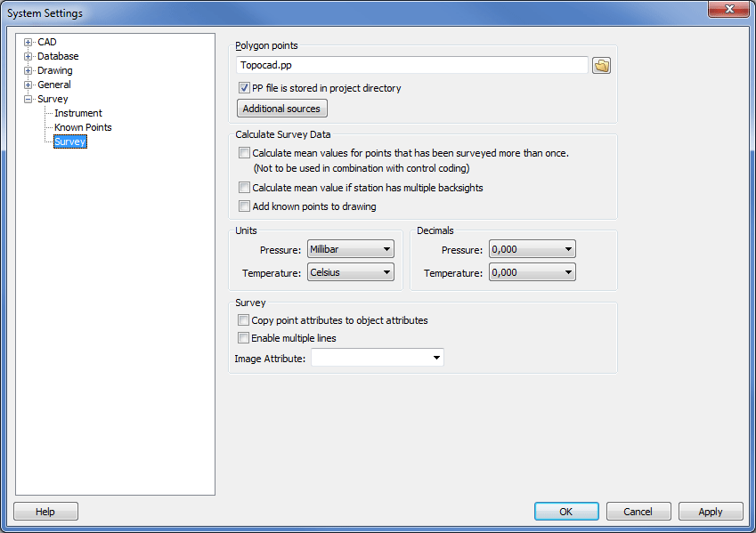The width and height of the screenshot is (756, 533).
Task: Expand the Database tree node
Action: (x=28, y=56)
